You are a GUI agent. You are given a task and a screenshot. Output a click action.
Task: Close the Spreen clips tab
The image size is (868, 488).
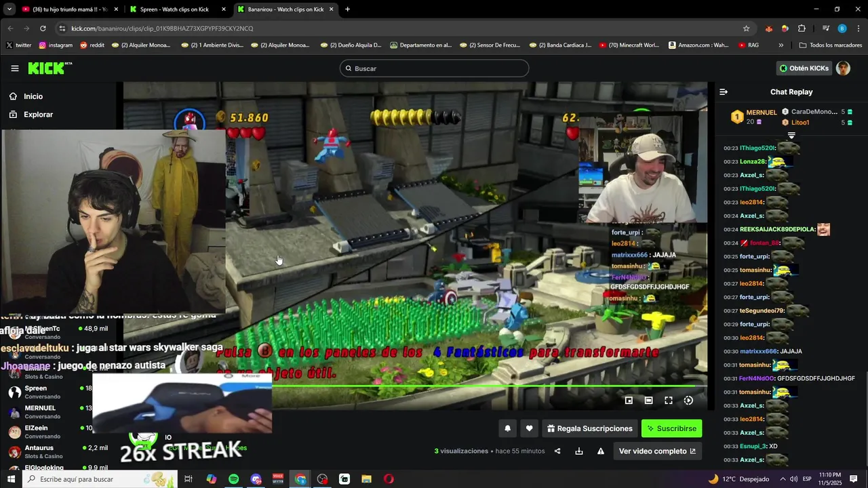[224, 9]
